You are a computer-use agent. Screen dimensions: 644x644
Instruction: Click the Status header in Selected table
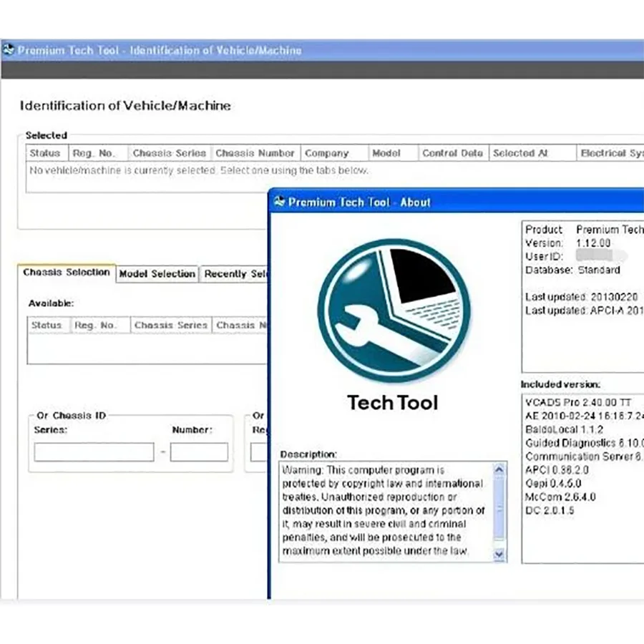[x=47, y=153]
